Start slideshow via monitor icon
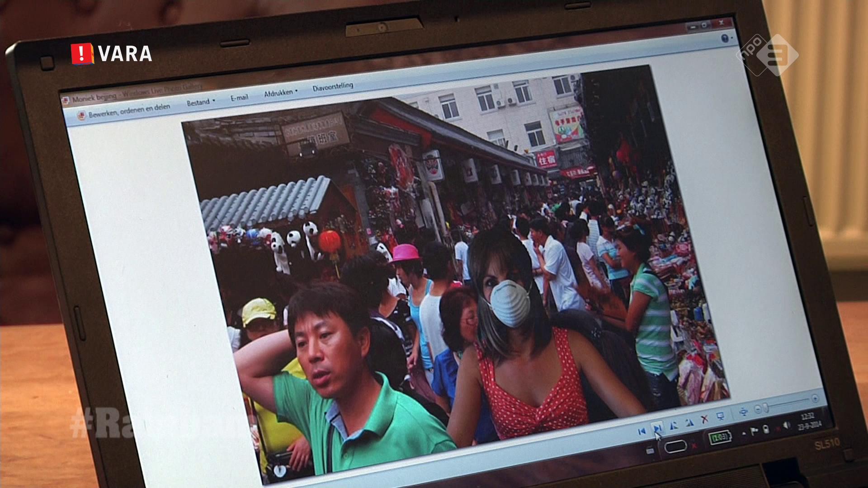 click(x=720, y=416)
